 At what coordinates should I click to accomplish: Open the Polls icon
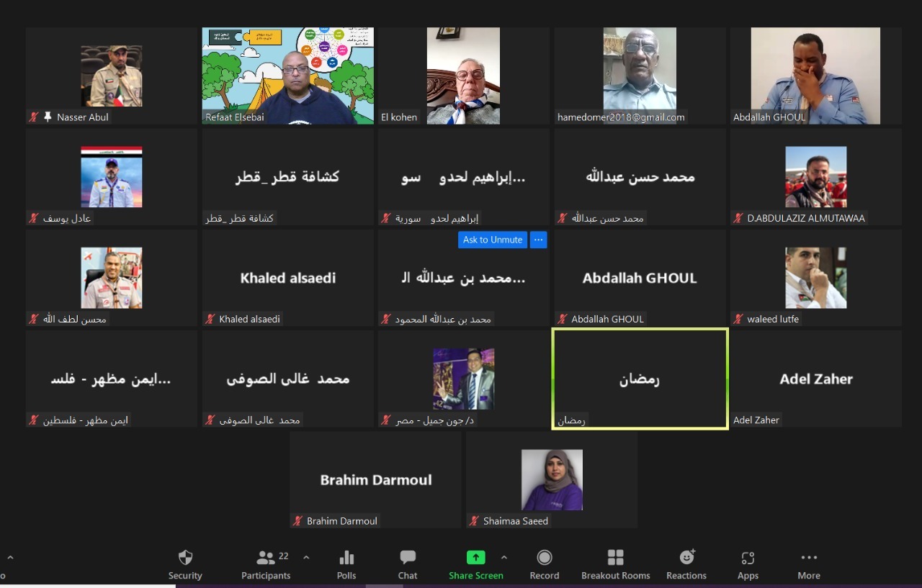pyautogui.click(x=346, y=558)
